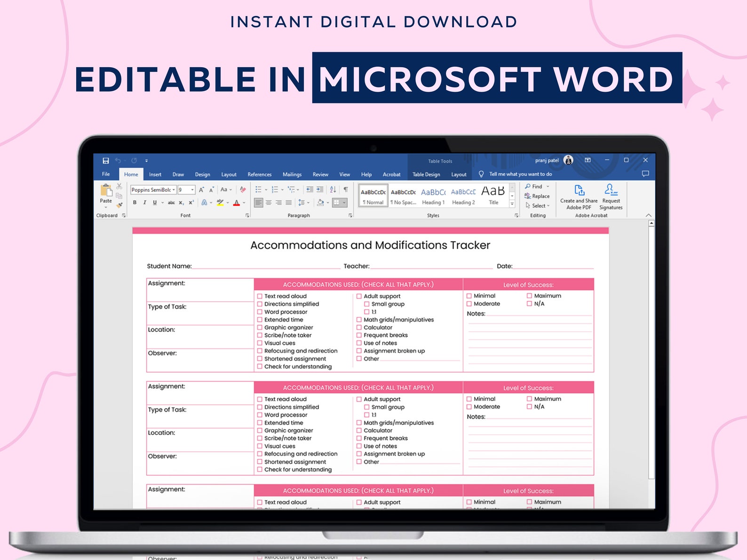Apply a numbered list
The width and height of the screenshot is (747, 560).
pyautogui.click(x=275, y=190)
